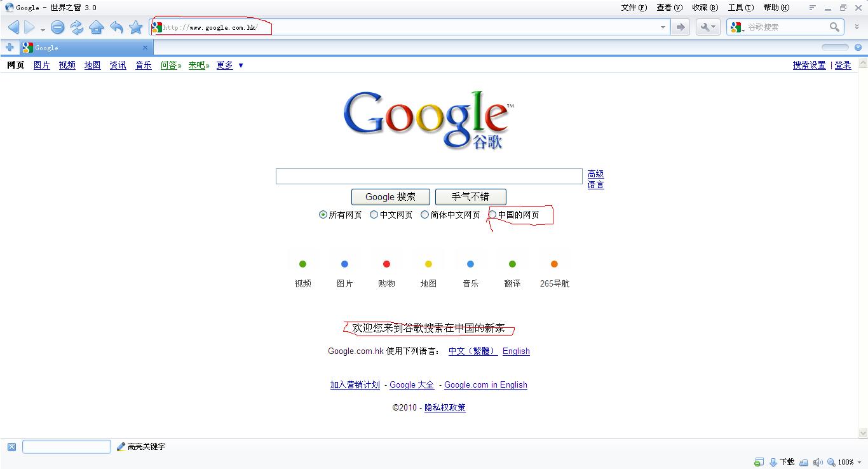Click the speaker icon in status bar

click(x=817, y=462)
